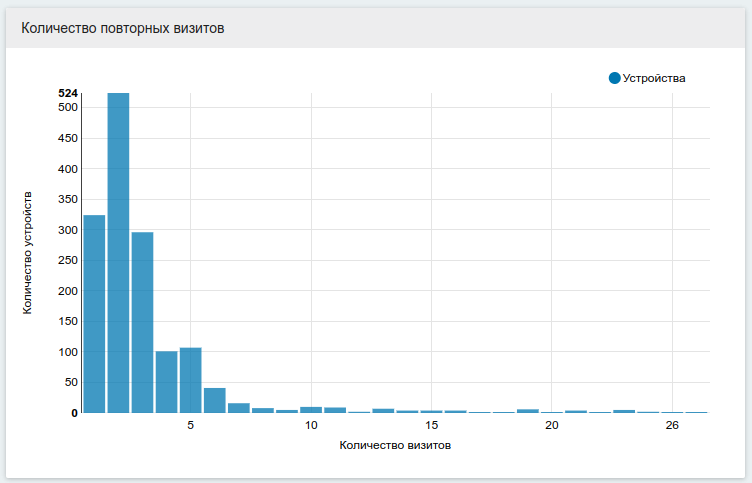
Task: Click the y-axis title Количество устройств
Action: point(28,252)
